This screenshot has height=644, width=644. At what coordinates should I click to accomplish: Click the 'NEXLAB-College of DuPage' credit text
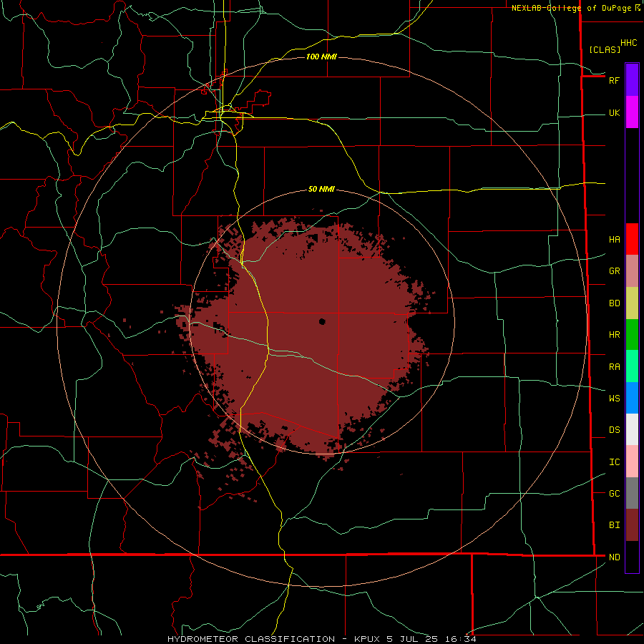pos(572,8)
